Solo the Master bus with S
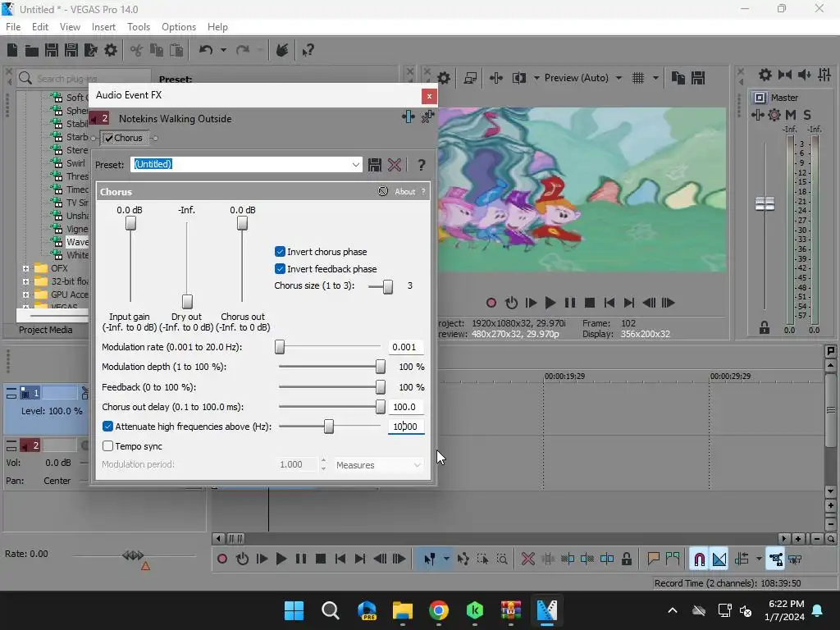Screen dimensions: 840x630 [x=807, y=115]
